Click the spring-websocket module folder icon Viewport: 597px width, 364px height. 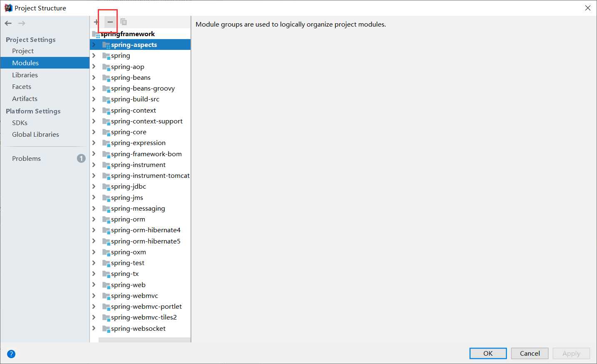pos(106,329)
